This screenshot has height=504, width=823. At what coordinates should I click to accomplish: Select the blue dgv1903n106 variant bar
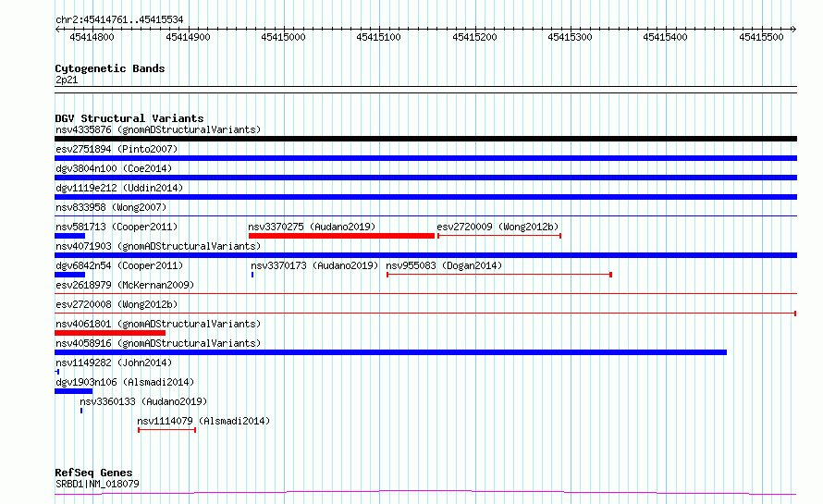click(x=73, y=391)
